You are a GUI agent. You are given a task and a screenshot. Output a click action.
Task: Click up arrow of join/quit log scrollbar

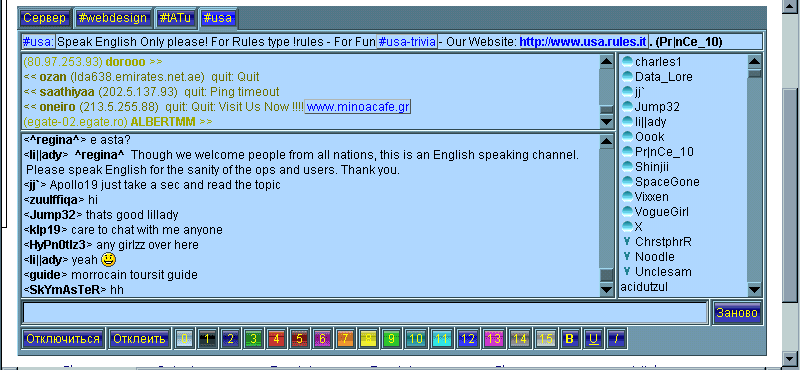[x=606, y=61]
